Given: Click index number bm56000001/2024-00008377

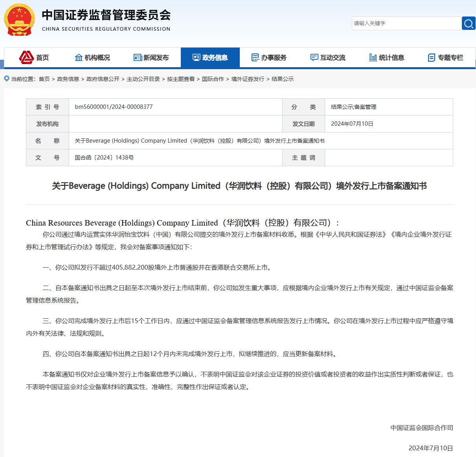Looking at the screenshot, I should click(x=114, y=107).
